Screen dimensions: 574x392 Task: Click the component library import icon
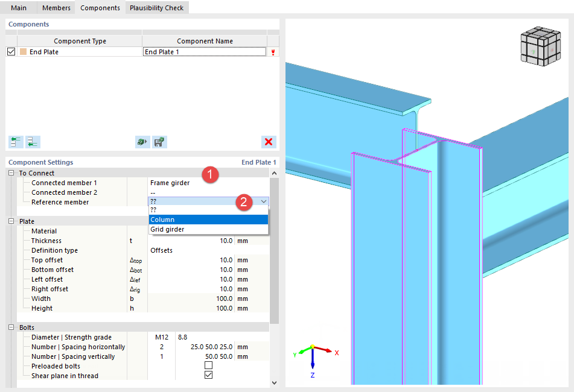coord(142,142)
